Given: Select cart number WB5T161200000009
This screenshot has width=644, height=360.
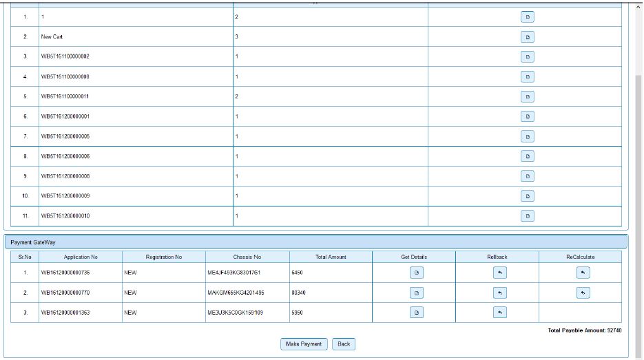Looking at the screenshot, I should coord(65,195).
